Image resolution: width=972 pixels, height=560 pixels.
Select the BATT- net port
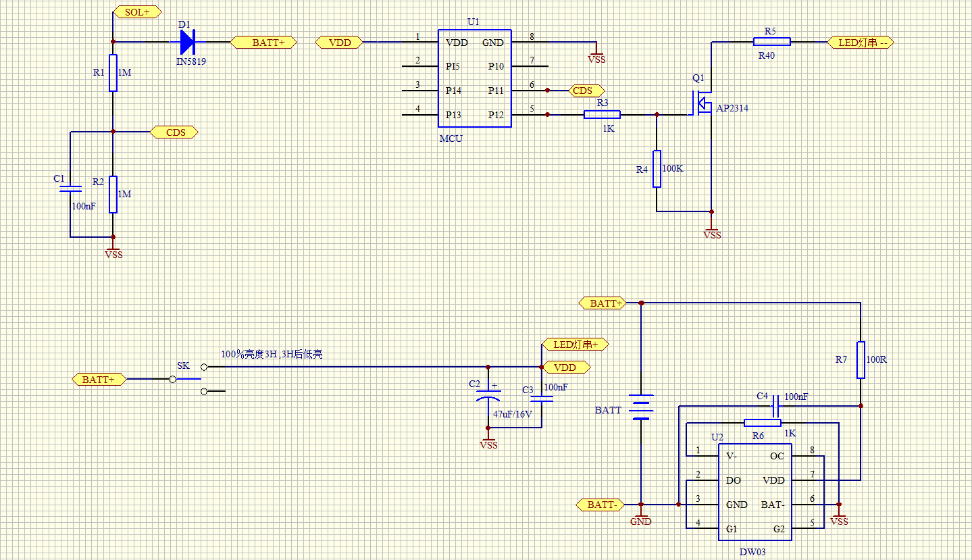tap(598, 505)
